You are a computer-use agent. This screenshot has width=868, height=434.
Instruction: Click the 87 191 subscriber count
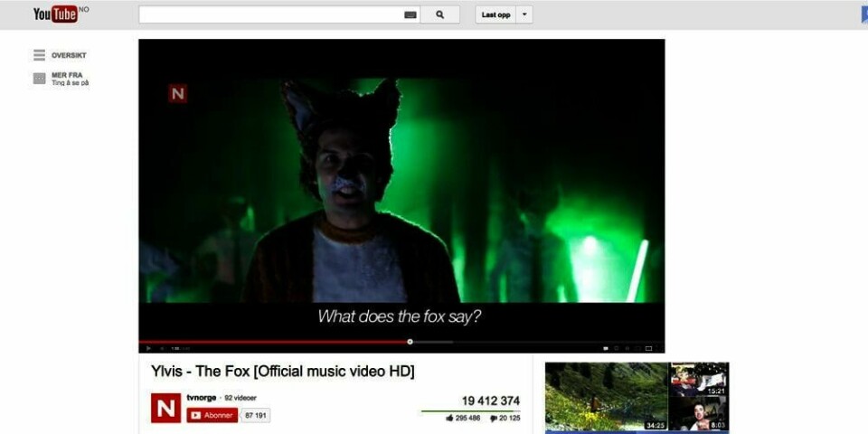256,415
